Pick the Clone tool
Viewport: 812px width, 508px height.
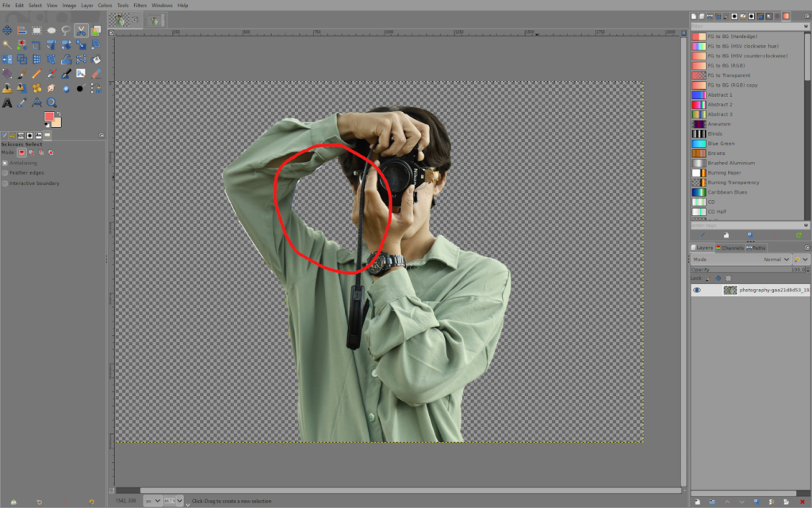coord(7,87)
